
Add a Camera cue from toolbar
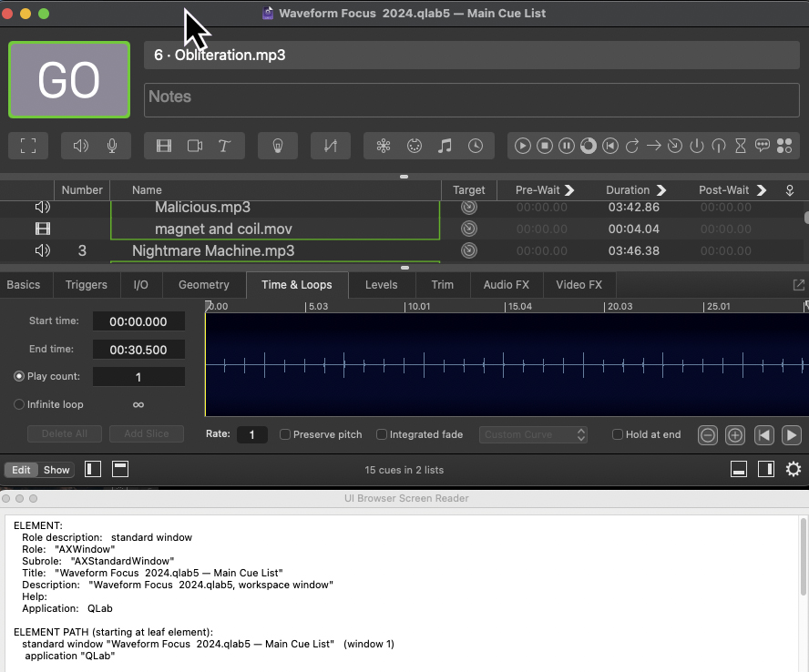[x=194, y=146]
